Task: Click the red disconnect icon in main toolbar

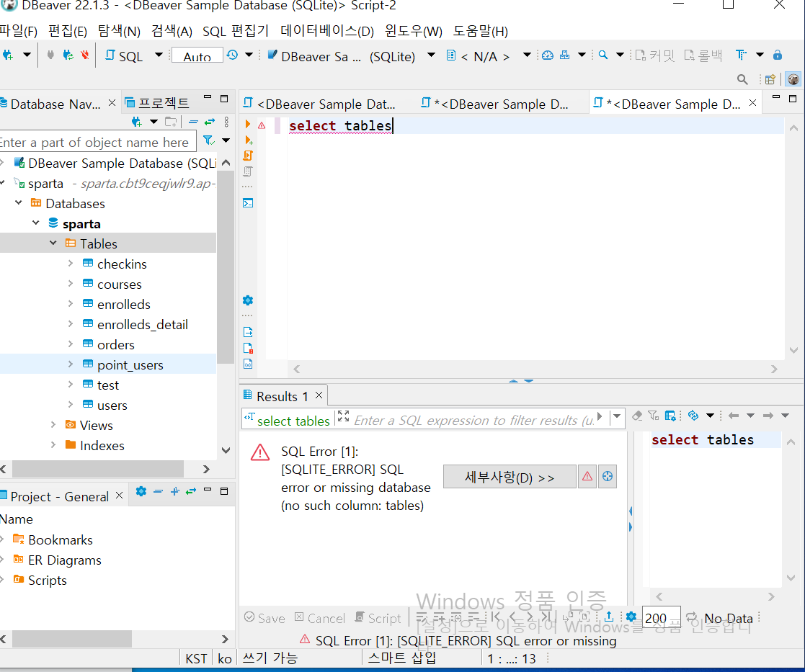Action: (x=85, y=55)
